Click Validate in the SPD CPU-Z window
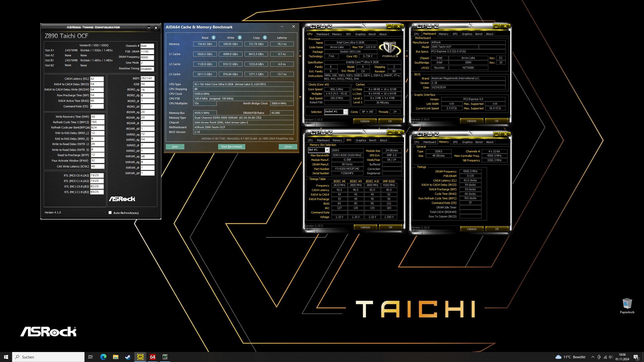 365,227
